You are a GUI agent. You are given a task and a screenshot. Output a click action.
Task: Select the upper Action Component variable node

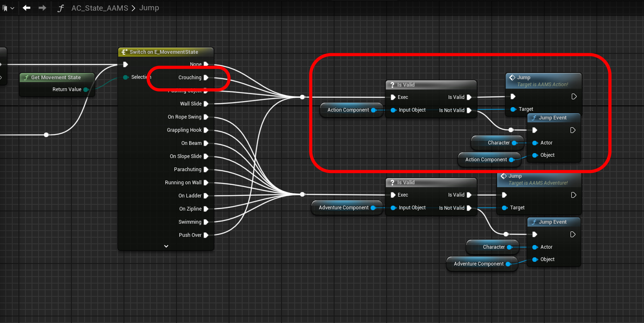(348, 110)
